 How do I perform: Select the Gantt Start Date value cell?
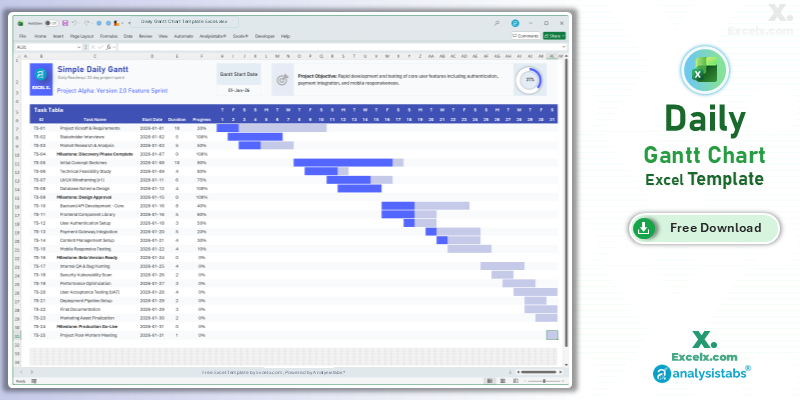tap(239, 88)
